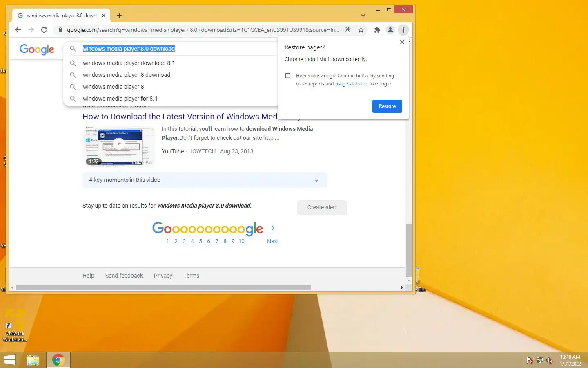Enable sending crash reports checkbox
588x368 pixels.
point(288,76)
